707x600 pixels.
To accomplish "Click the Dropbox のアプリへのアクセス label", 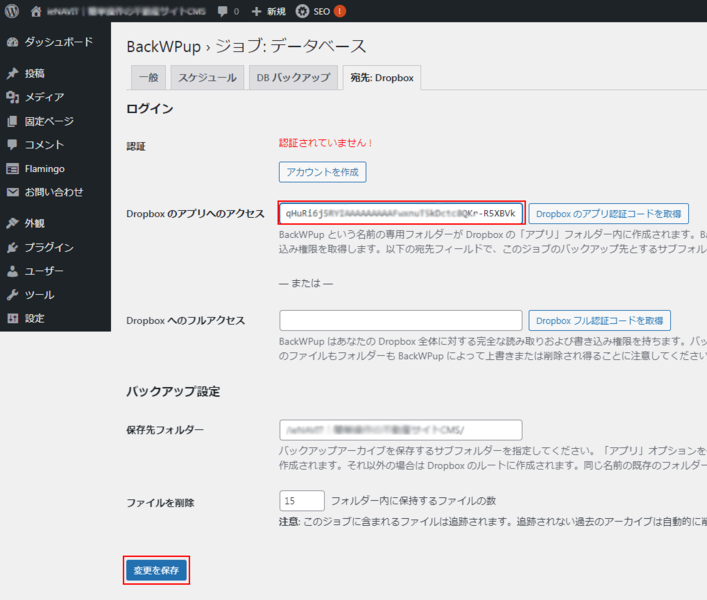I will click(x=195, y=214).
